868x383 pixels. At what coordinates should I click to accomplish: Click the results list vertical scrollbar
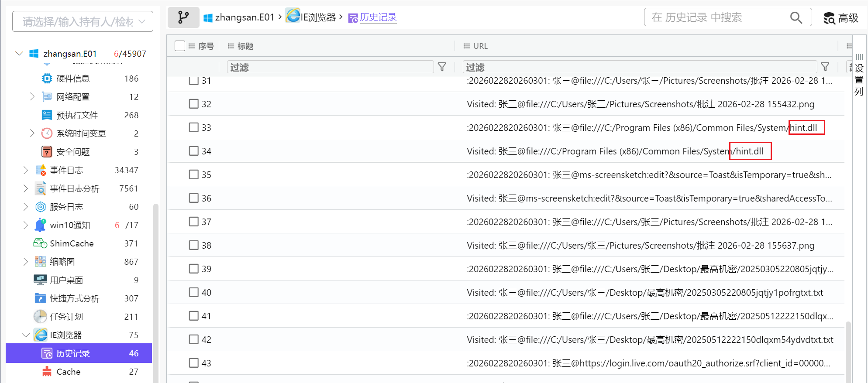pyautogui.click(x=848, y=349)
